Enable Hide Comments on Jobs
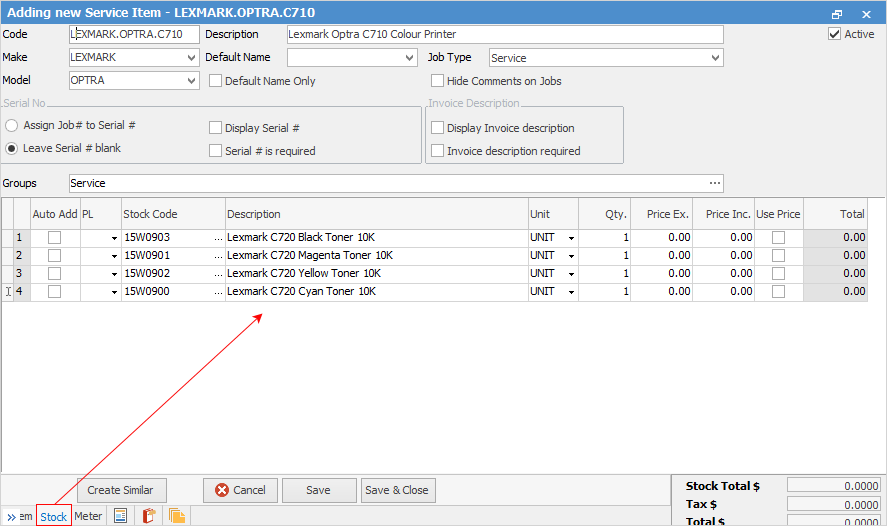This screenshot has height=526, width=887. coord(437,81)
